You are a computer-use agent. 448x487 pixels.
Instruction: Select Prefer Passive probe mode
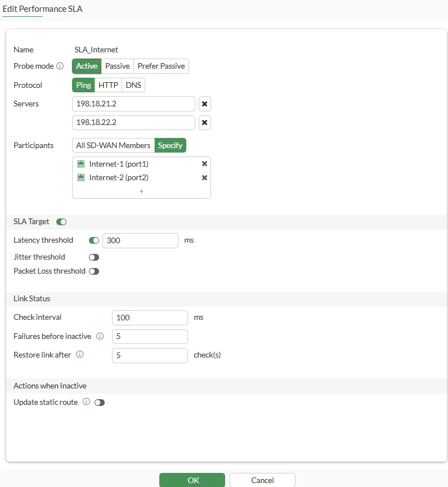pos(161,66)
